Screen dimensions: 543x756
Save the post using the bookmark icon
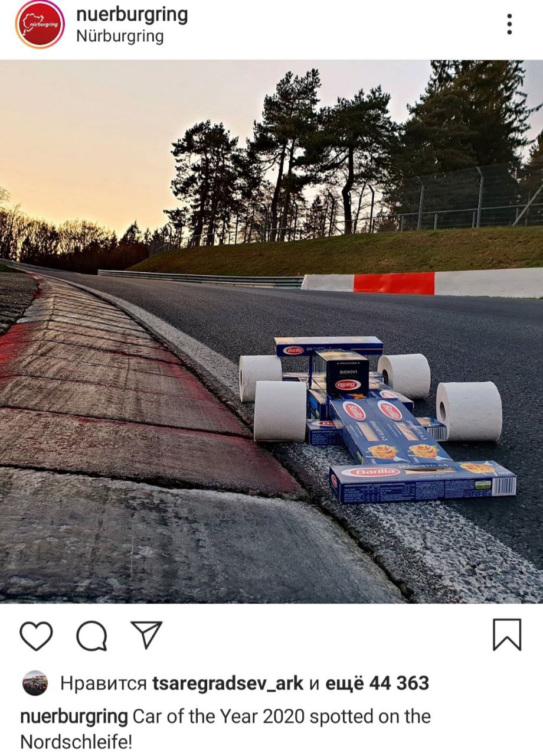point(507,635)
